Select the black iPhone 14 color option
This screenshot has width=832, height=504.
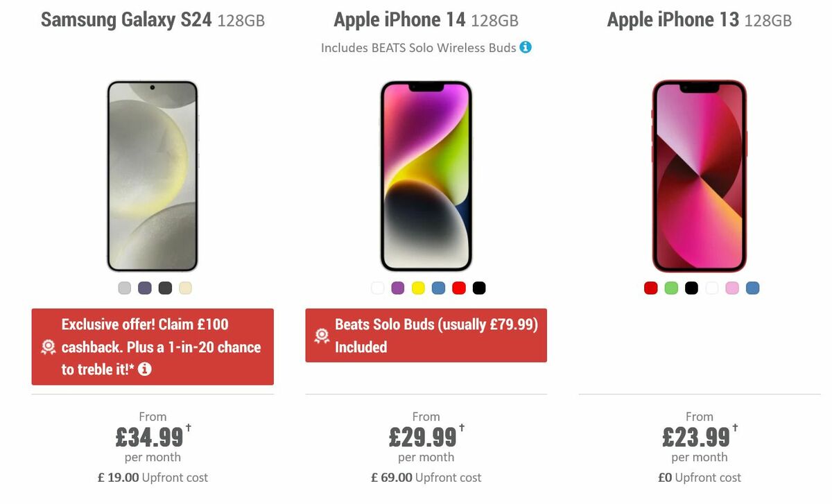478,288
